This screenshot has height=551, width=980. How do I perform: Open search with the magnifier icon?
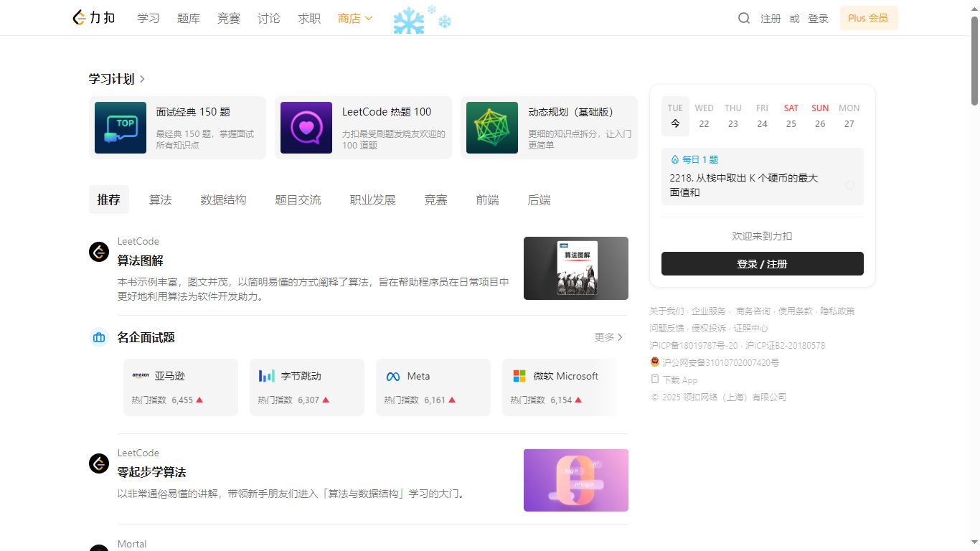click(744, 18)
